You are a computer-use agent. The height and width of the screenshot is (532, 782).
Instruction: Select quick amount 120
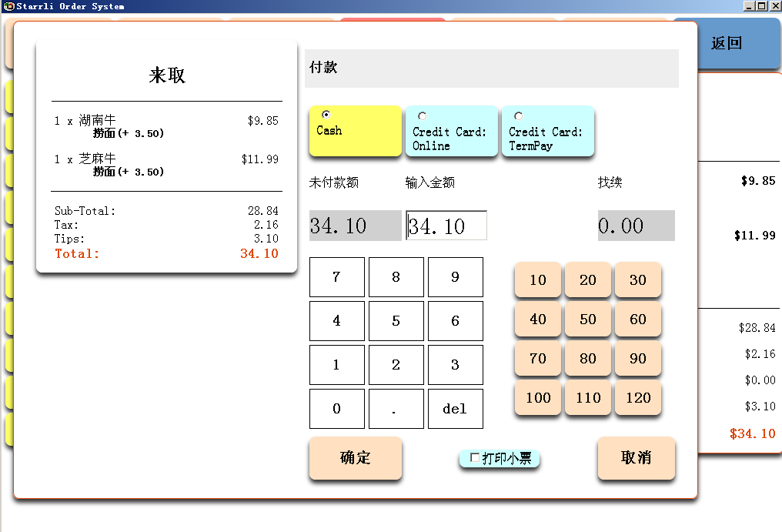[638, 398]
